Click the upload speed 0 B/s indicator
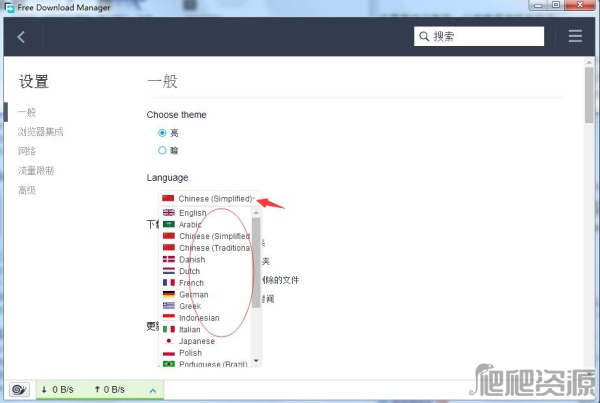 point(109,390)
